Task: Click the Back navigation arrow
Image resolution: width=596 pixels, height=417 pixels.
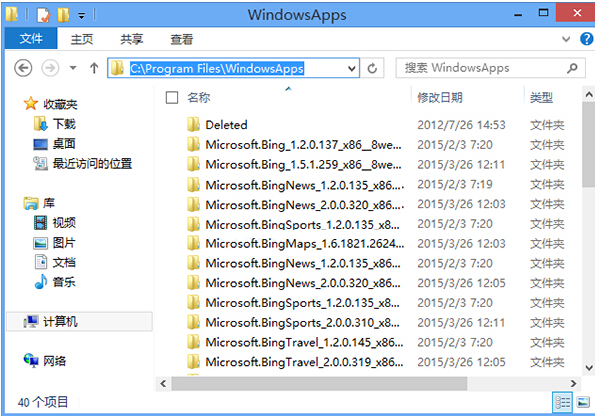Action: pos(23,68)
